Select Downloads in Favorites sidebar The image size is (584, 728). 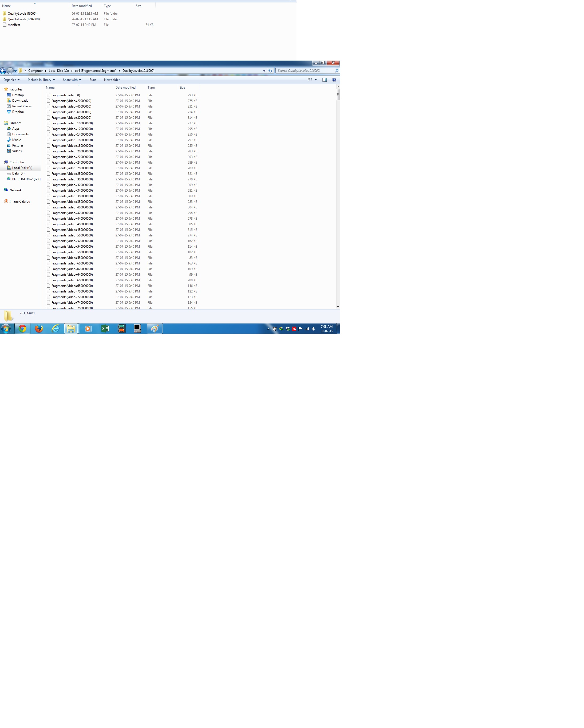[x=20, y=101]
